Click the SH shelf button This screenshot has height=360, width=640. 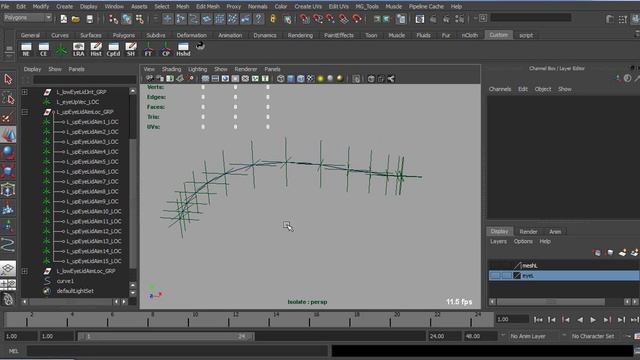pyautogui.click(x=131, y=49)
